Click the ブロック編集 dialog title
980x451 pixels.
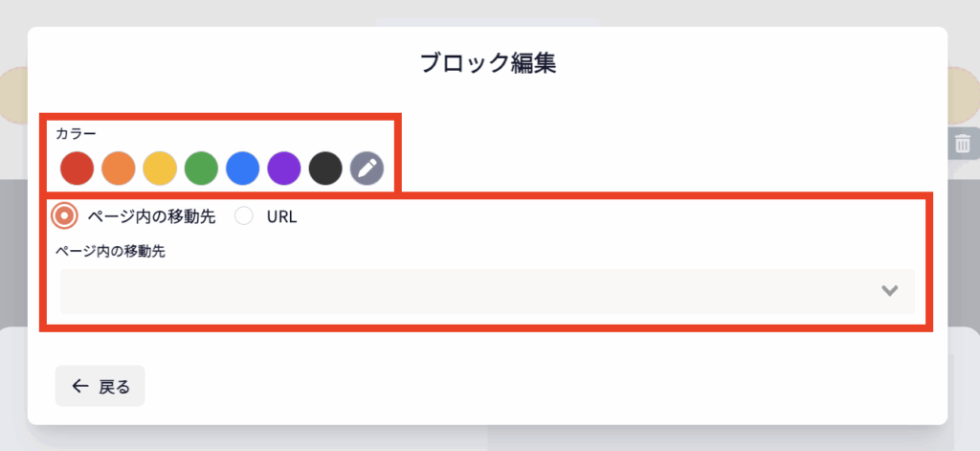[488, 63]
